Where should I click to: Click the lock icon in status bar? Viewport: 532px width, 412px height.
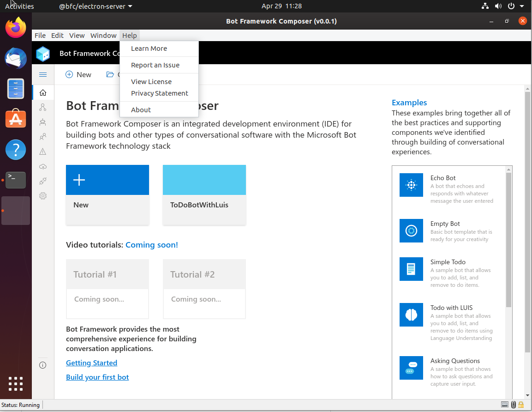click(521, 405)
